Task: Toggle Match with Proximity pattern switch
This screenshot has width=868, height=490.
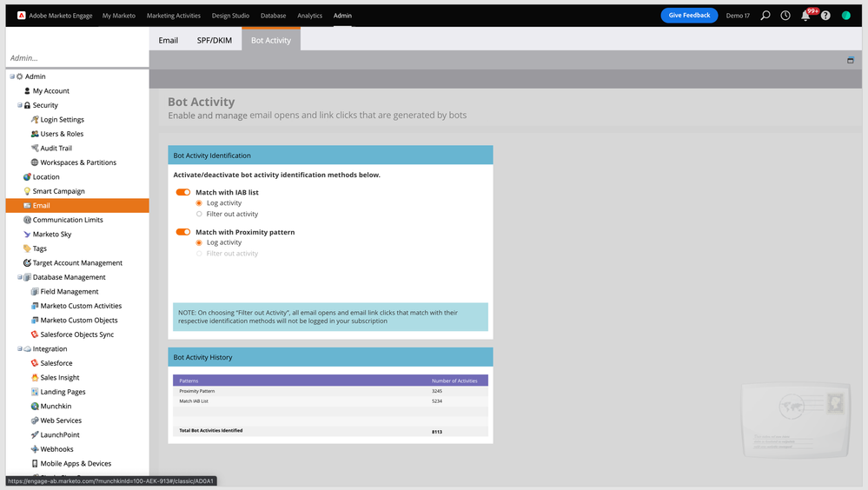Action: point(183,232)
